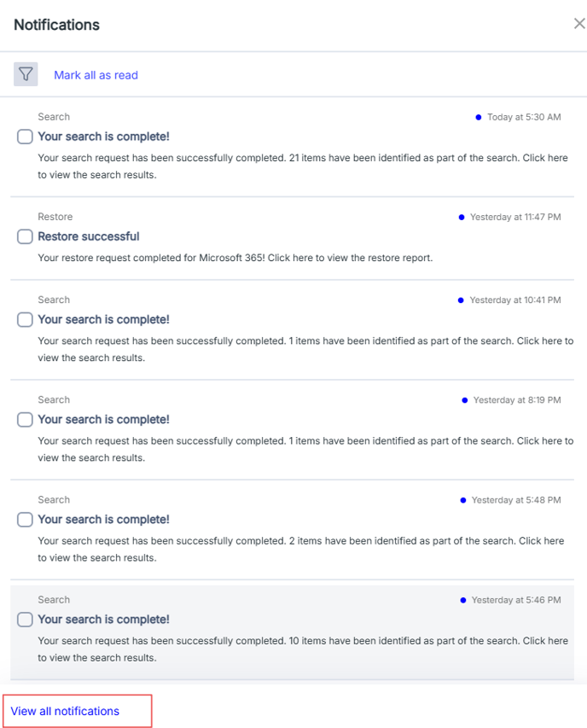Close the Notifications panel
This screenshot has height=728, width=587.
point(579,24)
